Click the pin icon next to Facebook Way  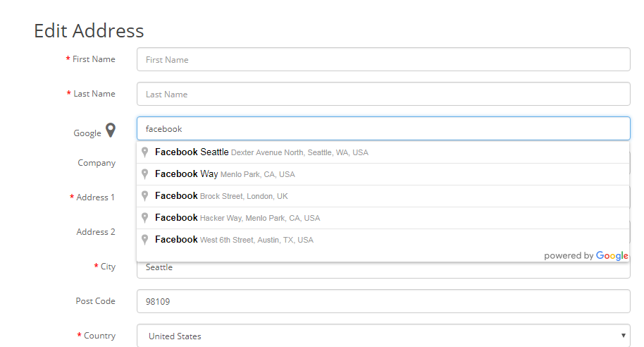(x=144, y=174)
